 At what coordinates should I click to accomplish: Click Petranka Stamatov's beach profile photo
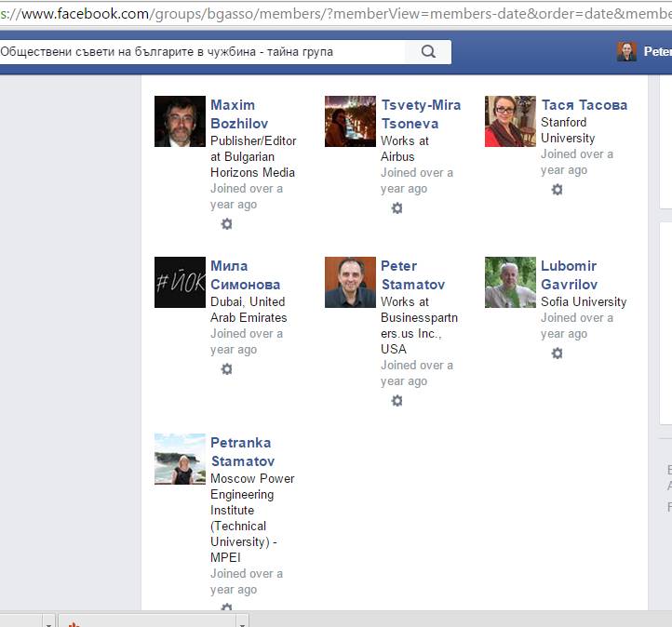tap(180, 460)
